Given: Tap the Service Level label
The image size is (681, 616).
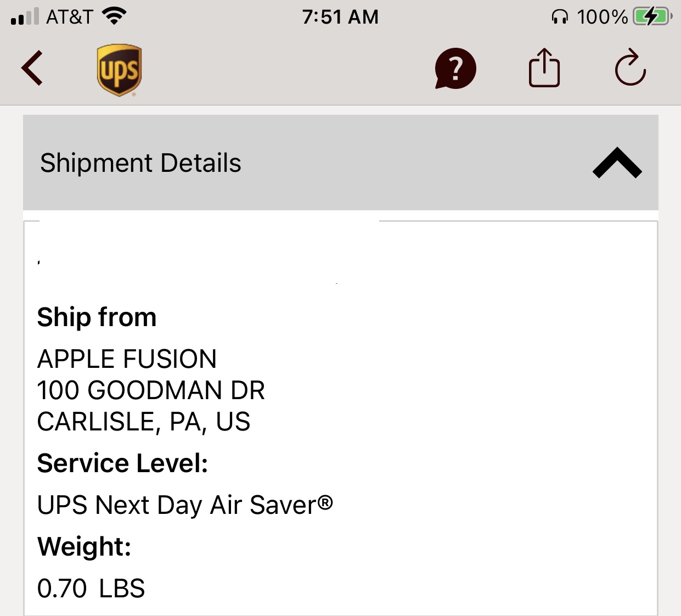Looking at the screenshot, I should [x=122, y=463].
